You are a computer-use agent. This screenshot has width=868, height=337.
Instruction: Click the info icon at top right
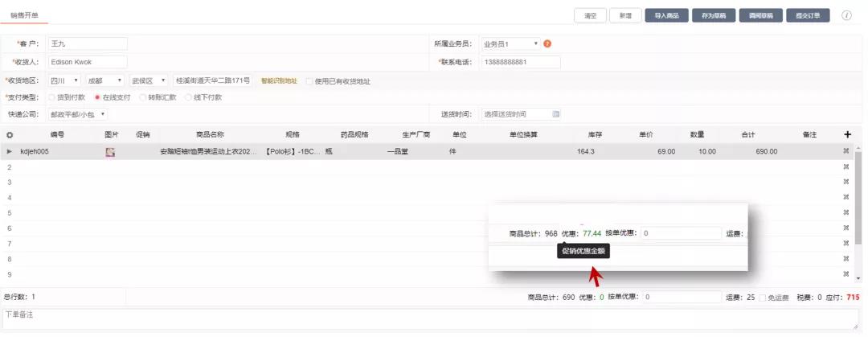coord(846,15)
